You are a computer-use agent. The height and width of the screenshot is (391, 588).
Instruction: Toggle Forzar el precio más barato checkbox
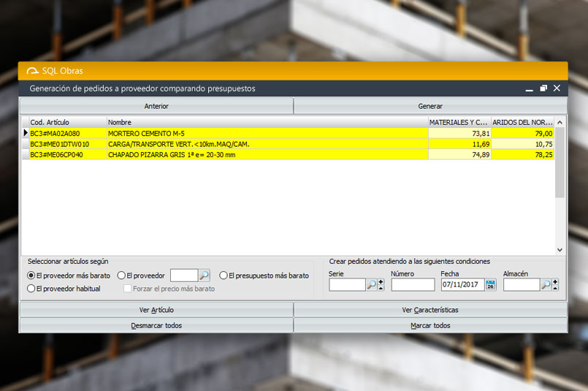[128, 289]
